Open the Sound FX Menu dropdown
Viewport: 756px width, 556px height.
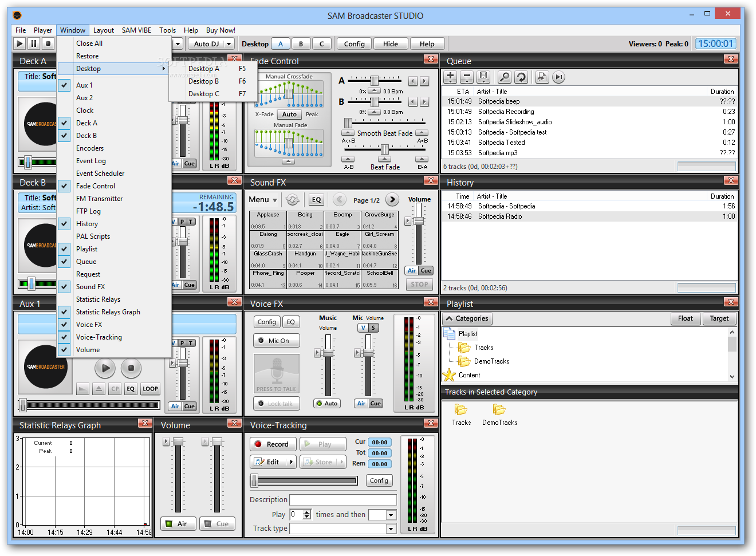click(x=263, y=200)
